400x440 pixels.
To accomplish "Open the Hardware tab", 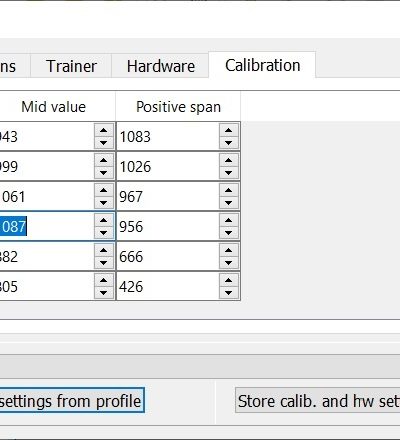I will pyautogui.click(x=161, y=66).
